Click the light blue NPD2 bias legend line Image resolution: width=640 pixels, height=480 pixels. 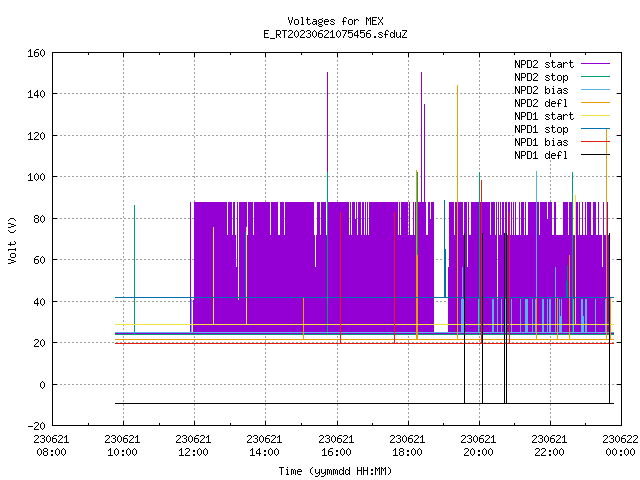[595, 90]
